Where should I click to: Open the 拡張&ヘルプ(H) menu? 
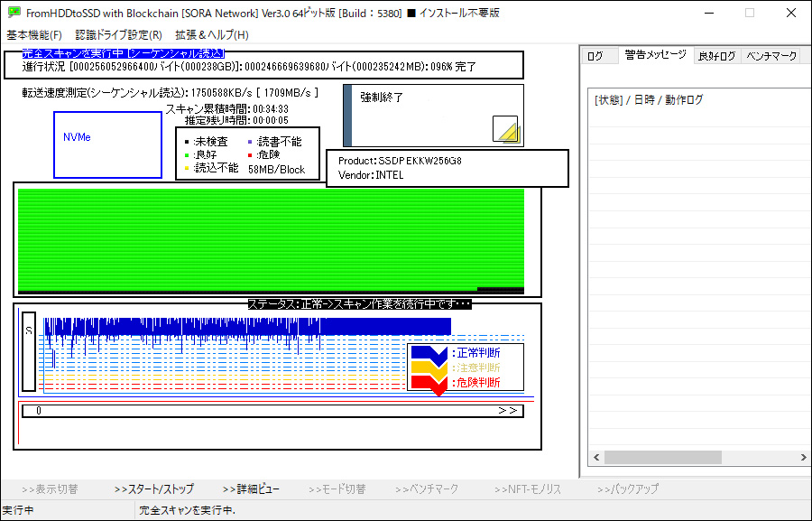pos(212,34)
